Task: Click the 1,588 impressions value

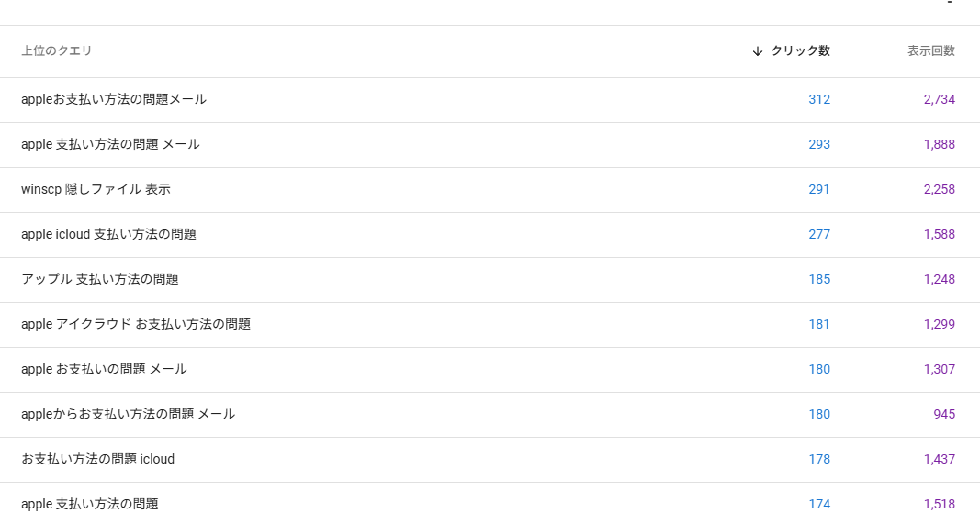Action: (939, 234)
